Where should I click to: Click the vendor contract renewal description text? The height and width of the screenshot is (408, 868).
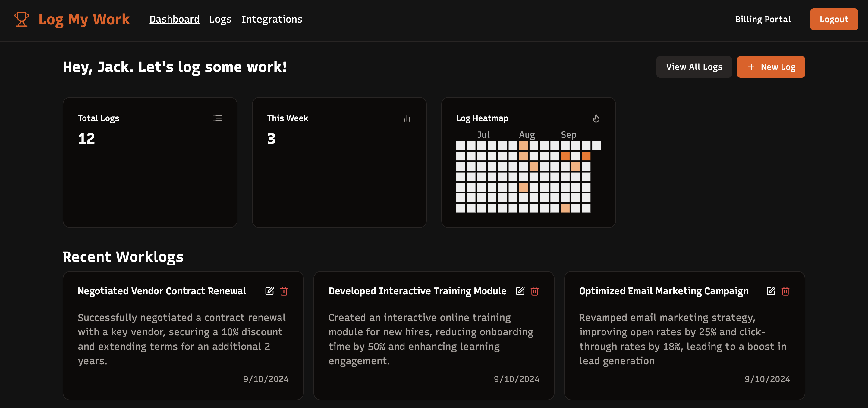(182, 339)
